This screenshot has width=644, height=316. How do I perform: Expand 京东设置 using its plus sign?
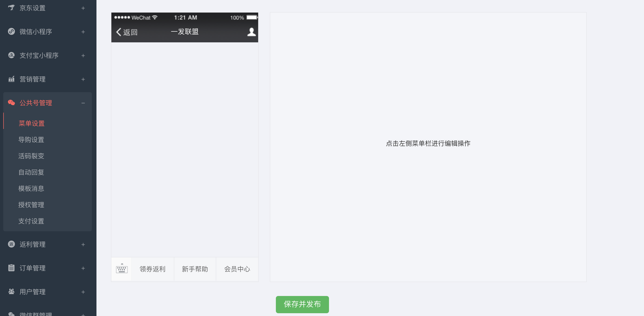[x=83, y=8]
